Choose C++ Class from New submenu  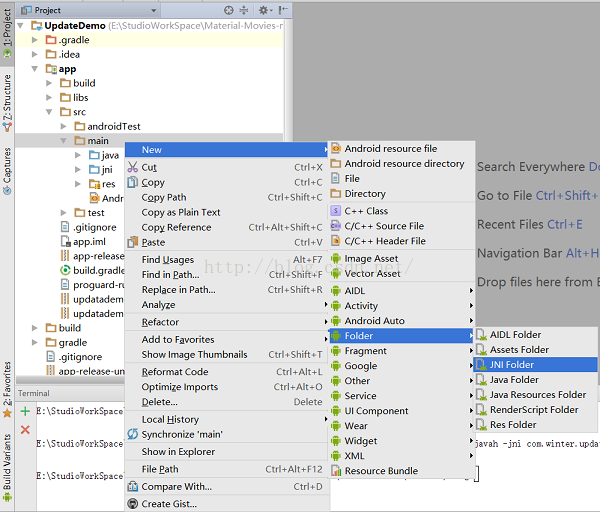tap(365, 211)
